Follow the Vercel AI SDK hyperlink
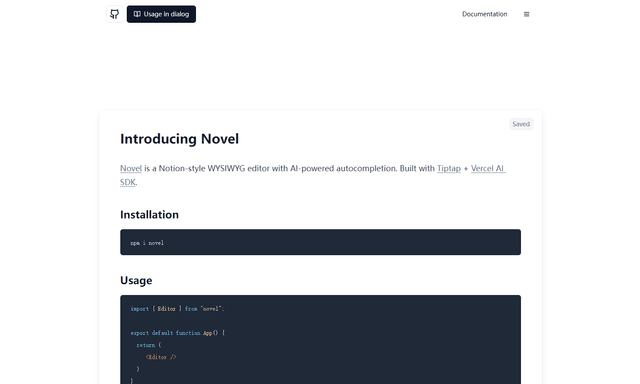Screen dimensions: 640x384 pyautogui.click(x=488, y=169)
